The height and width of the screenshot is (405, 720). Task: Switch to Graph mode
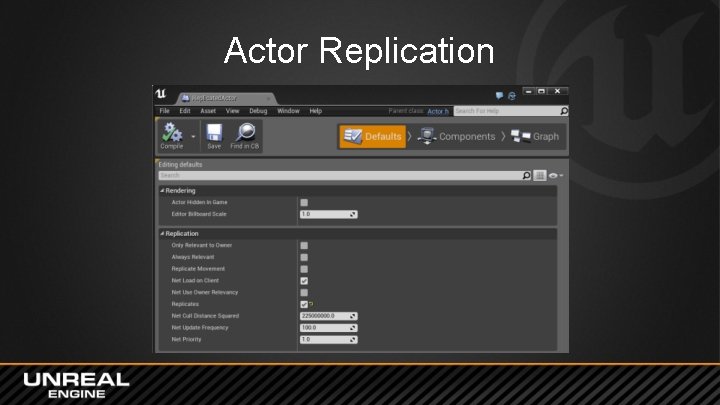click(x=535, y=136)
